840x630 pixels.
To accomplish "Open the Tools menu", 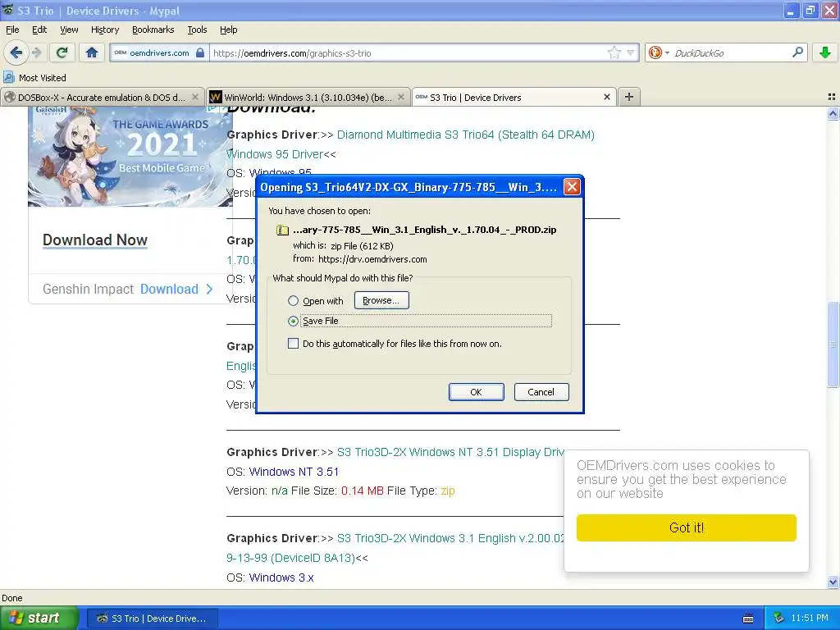I will tap(197, 30).
